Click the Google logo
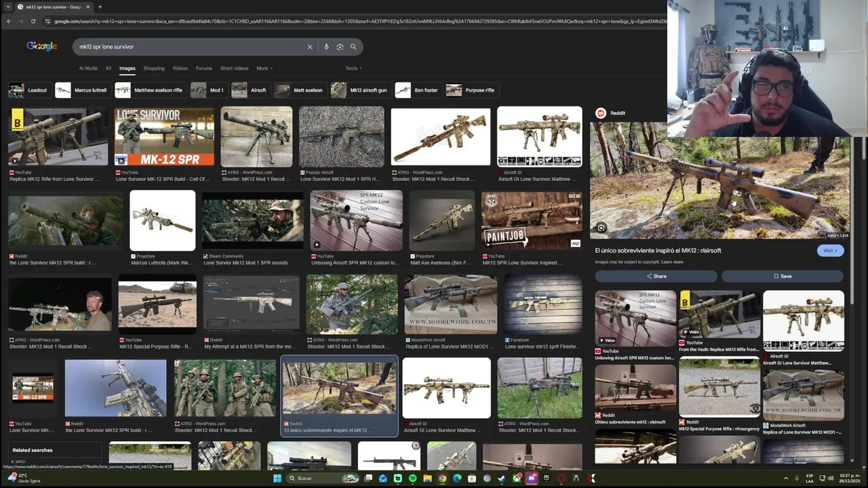868x488 pixels. click(x=42, y=46)
